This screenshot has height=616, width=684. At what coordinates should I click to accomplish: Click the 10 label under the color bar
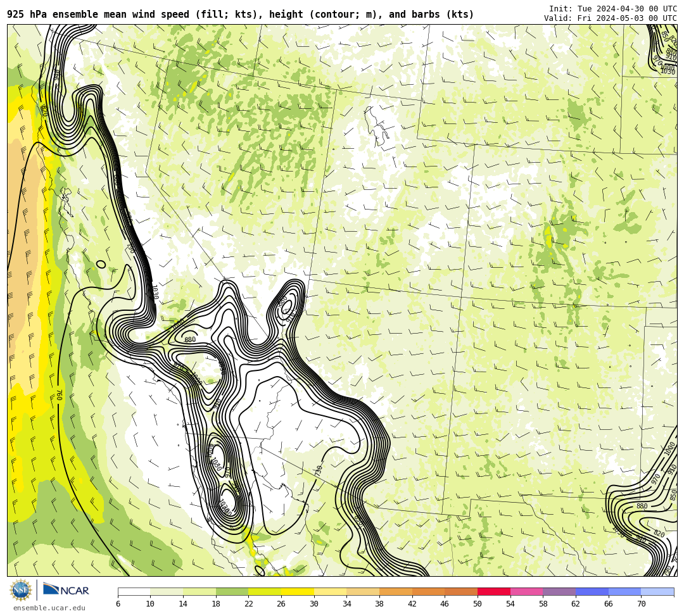click(x=150, y=604)
